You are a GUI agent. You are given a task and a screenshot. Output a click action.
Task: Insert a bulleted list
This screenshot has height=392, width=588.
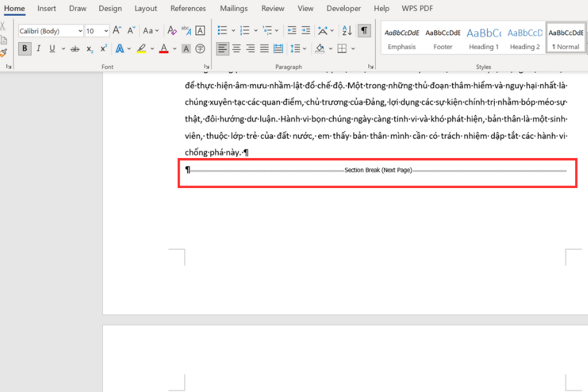click(222, 31)
